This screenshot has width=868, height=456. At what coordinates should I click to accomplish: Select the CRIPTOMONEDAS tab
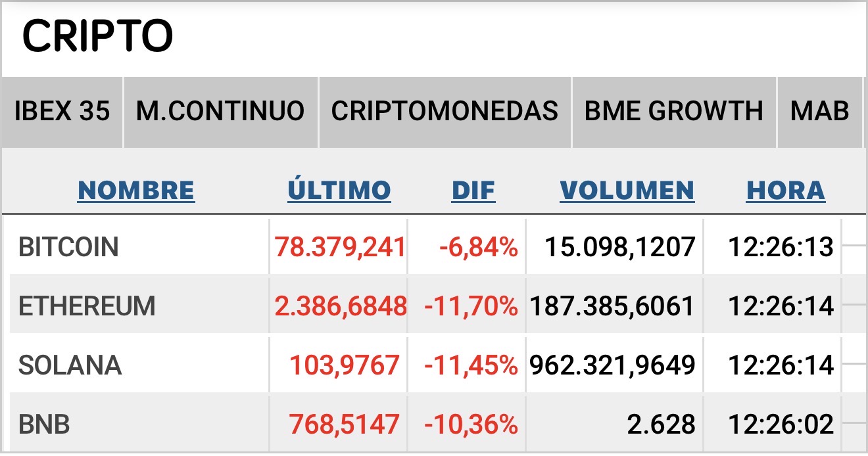coord(445,112)
